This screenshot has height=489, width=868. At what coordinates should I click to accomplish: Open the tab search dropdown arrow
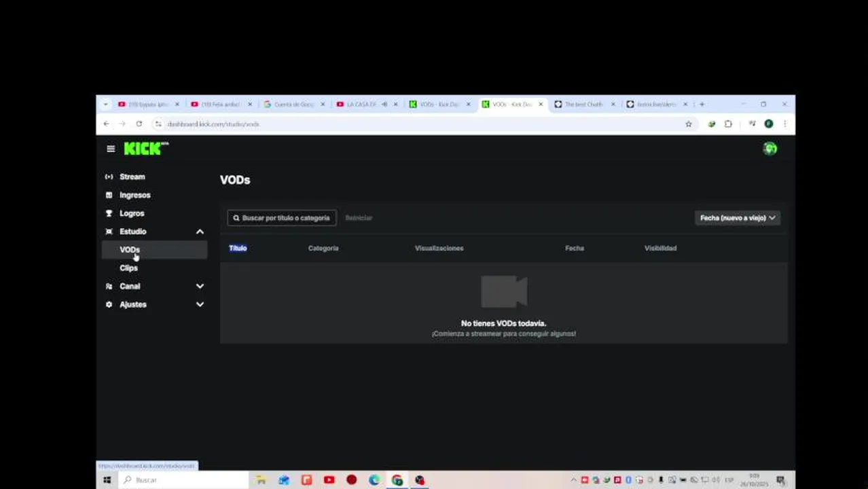click(x=105, y=105)
